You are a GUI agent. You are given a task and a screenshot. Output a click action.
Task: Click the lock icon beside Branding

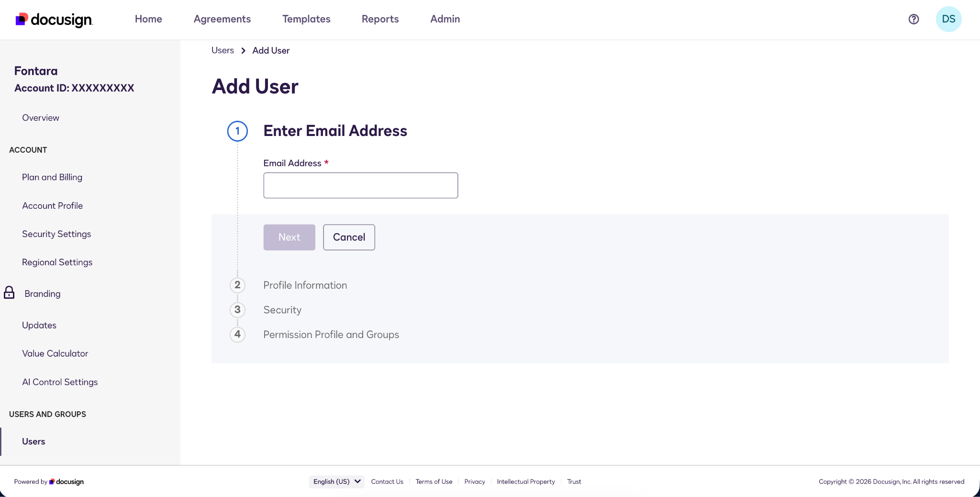pyautogui.click(x=9, y=293)
